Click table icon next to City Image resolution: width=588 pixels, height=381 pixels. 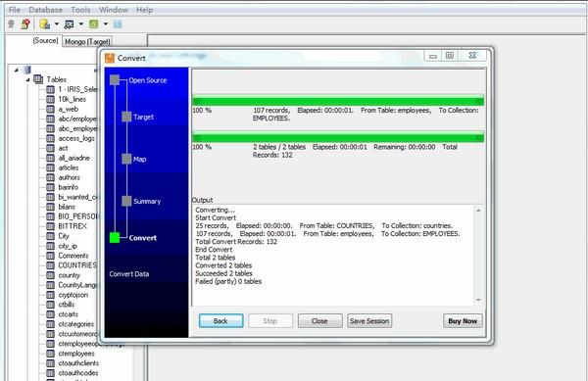tap(51, 236)
